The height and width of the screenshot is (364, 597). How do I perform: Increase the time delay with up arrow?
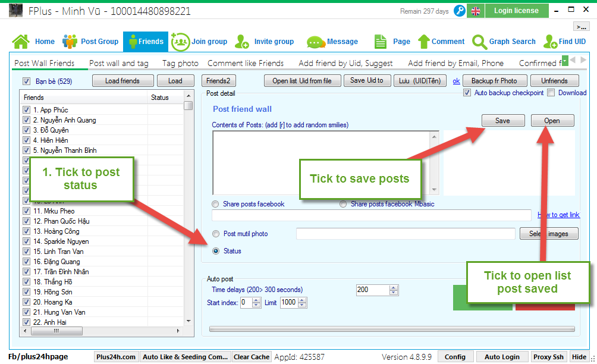(394, 287)
